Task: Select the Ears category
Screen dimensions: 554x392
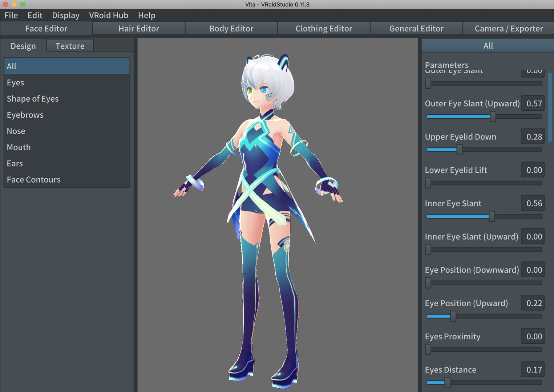Action: [x=15, y=163]
